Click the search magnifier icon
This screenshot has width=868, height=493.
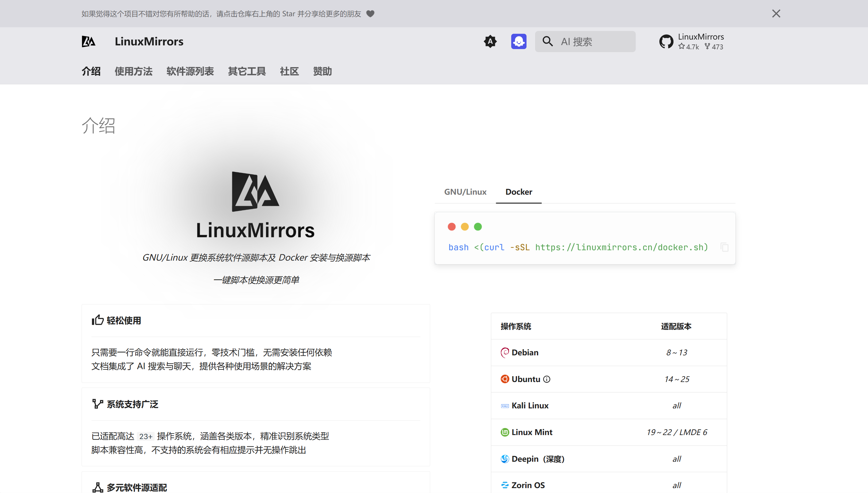click(547, 41)
